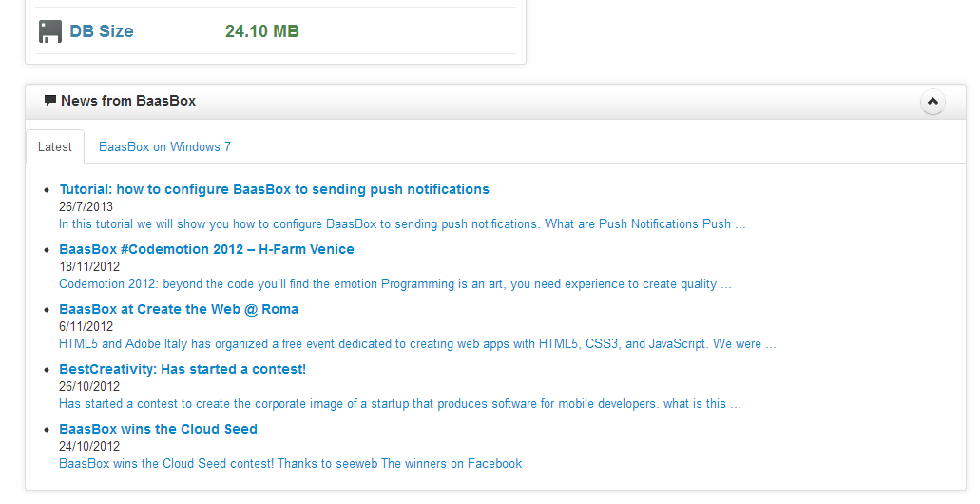This screenshot has height=504, width=980.
Task: Click the Cloud Seed contest winners excerpt
Action: click(291, 464)
